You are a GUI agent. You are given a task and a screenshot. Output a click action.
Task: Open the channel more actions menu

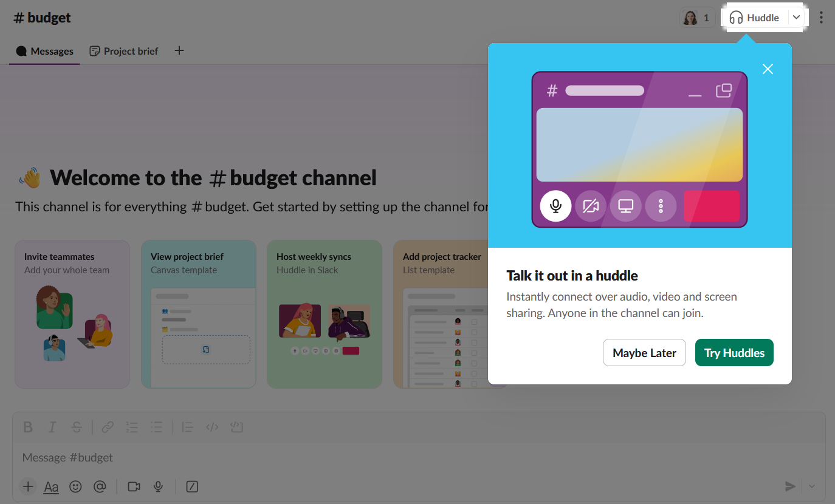coord(821,18)
